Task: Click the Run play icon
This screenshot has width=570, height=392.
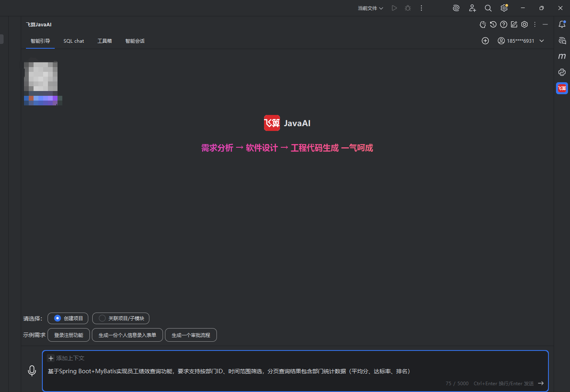Action: click(394, 8)
